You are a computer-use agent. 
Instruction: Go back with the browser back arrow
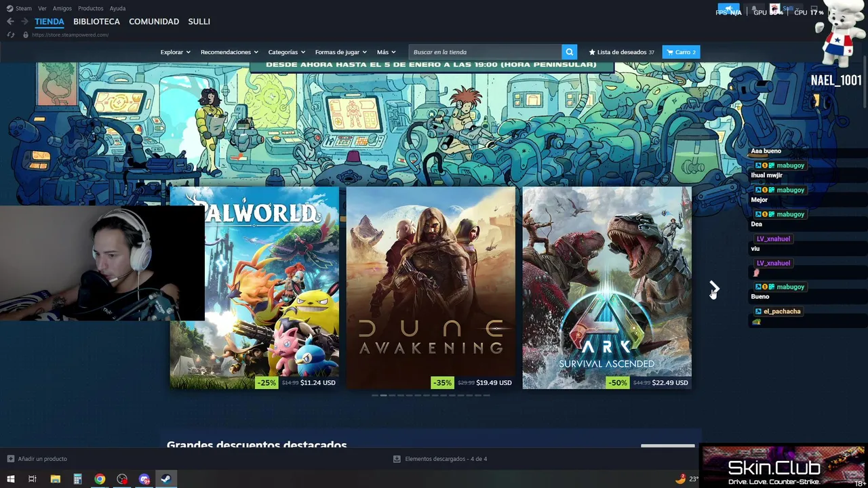click(x=10, y=22)
